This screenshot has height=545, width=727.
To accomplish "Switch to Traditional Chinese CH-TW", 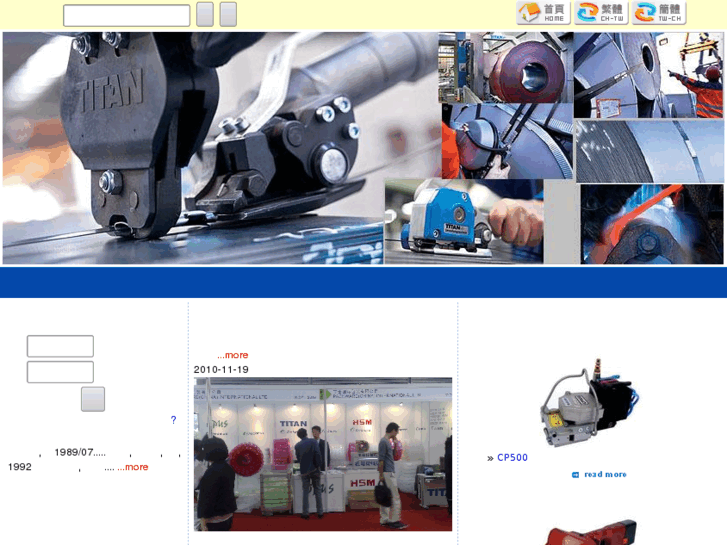I will pos(601,13).
